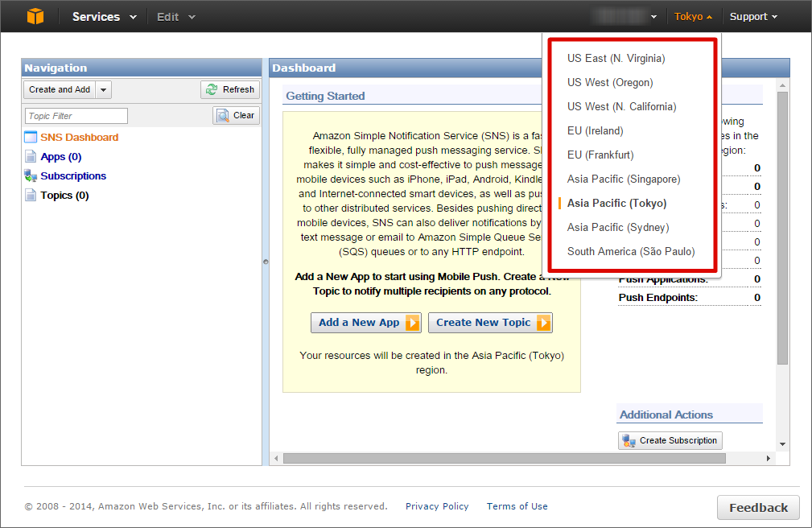Select EU (Ireland) region
Viewport: 812px width, 528px height.
coord(595,130)
